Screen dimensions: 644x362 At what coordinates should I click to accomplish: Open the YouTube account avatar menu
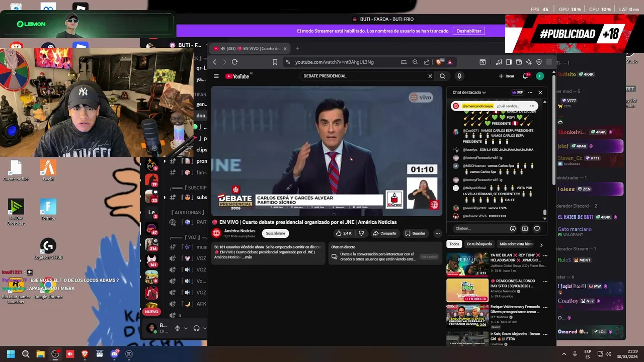coord(540,76)
